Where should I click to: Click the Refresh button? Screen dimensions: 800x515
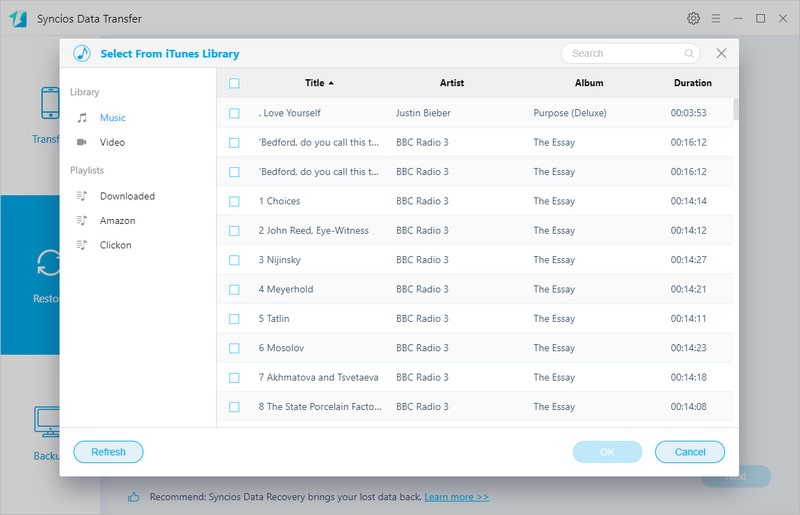(108, 452)
